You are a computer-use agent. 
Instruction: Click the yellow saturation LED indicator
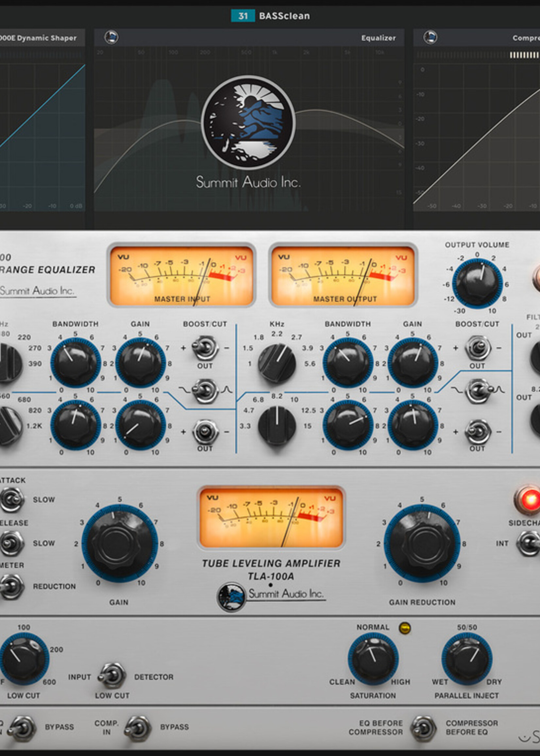tap(405, 628)
